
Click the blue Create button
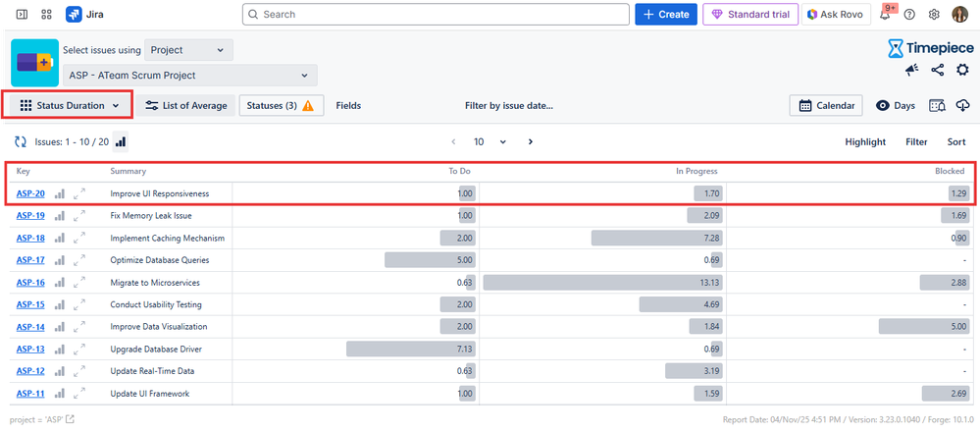coord(666,15)
